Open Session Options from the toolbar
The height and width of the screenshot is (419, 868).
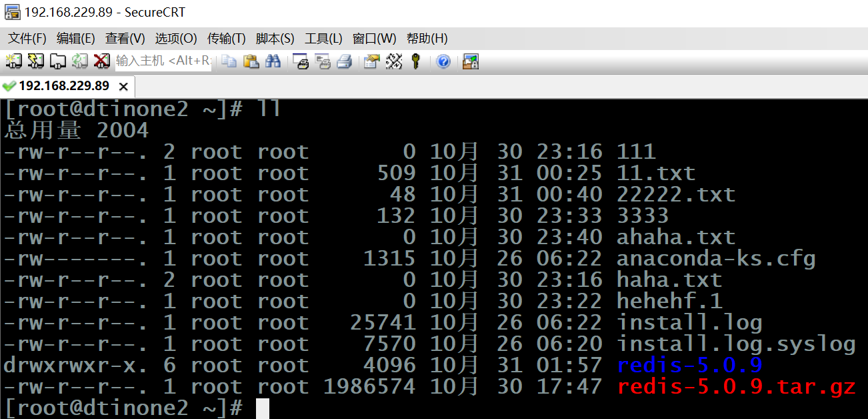click(x=371, y=61)
